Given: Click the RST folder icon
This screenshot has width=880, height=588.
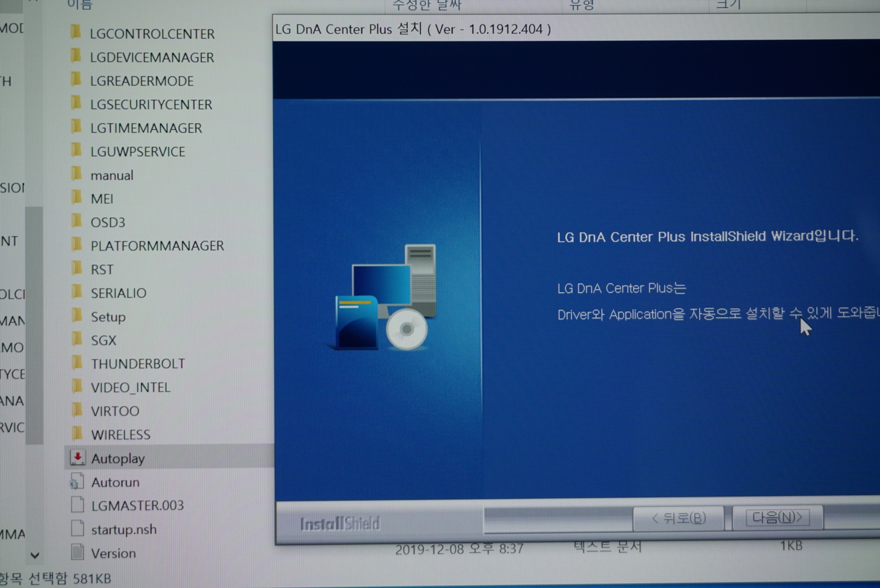Looking at the screenshot, I should tap(77, 268).
